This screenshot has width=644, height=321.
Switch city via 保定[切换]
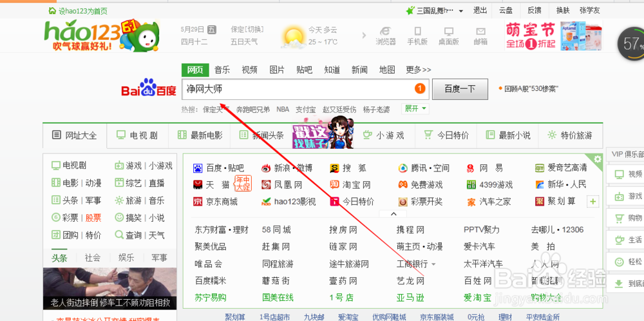pos(247,30)
